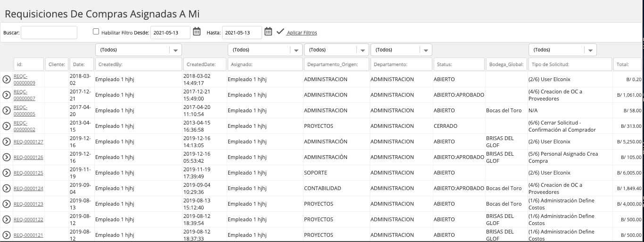Open row arrow icon for REQ-0000123
This screenshot has width=644, height=242.
[x=7, y=204]
